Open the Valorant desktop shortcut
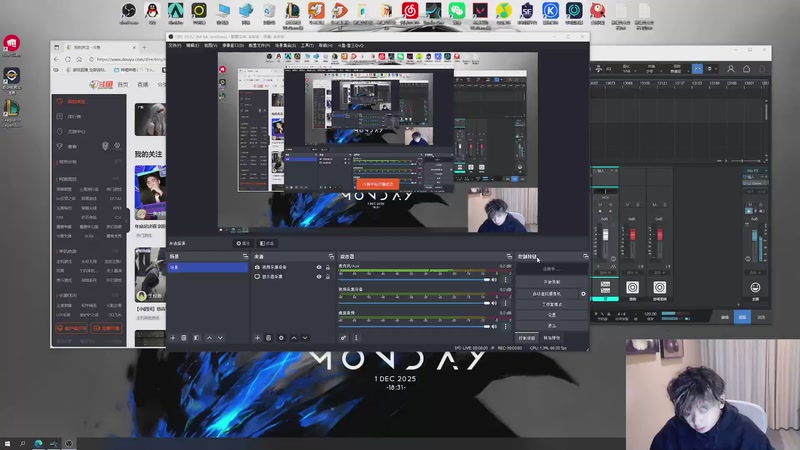800x450 pixels. pyautogui.click(x=480, y=11)
